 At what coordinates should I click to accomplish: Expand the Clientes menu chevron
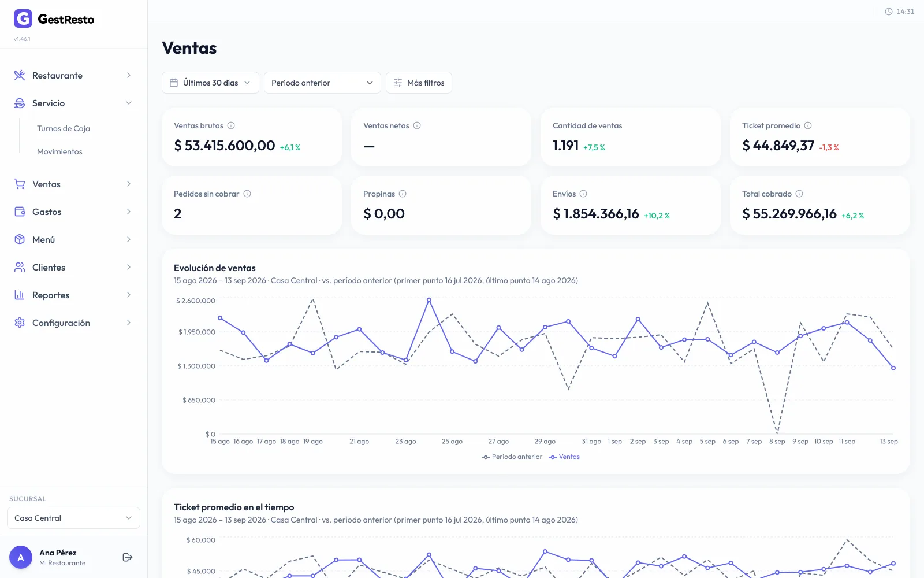click(x=129, y=267)
